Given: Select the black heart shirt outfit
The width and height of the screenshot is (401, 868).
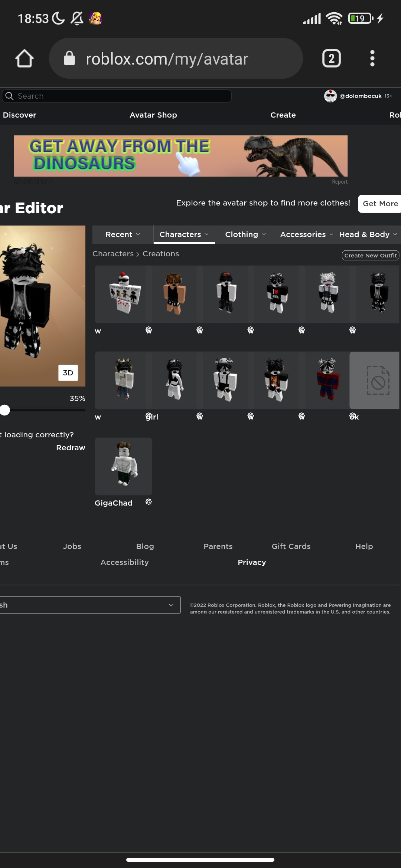Looking at the screenshot, I should 276,294.
